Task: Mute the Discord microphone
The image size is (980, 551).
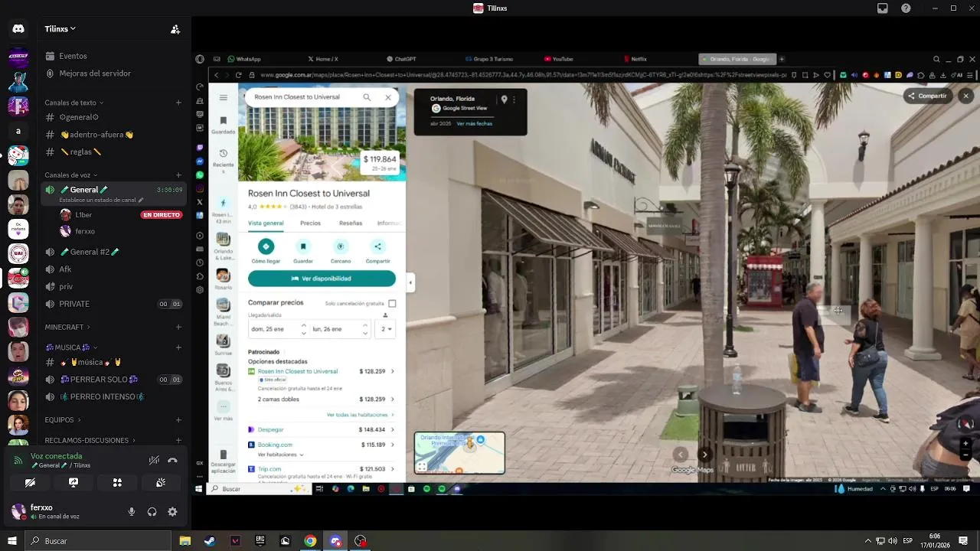Action: [x=132, y=512]
